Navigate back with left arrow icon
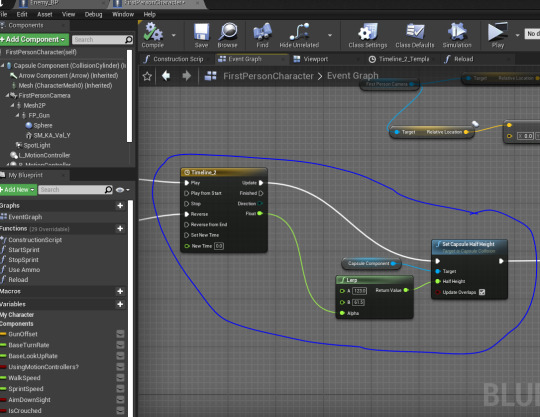Viewport: 540px width, 417px height. click(x=166, y=76)
